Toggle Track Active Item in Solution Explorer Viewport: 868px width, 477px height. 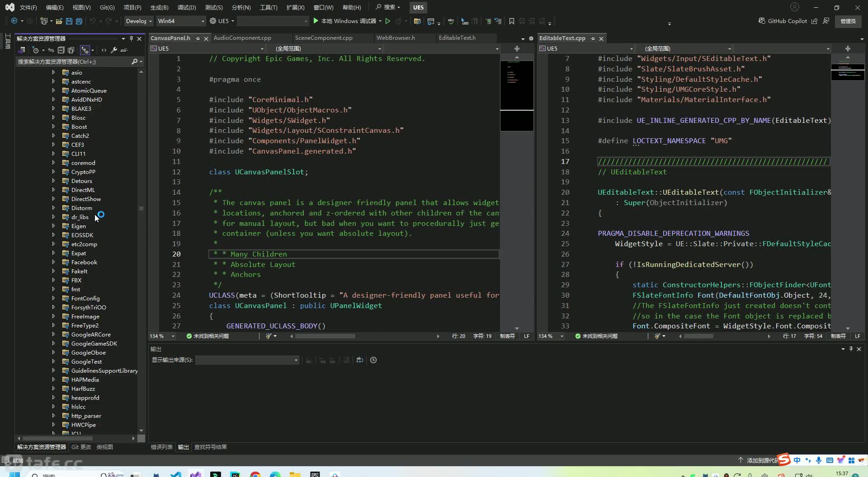coord(85,50)
